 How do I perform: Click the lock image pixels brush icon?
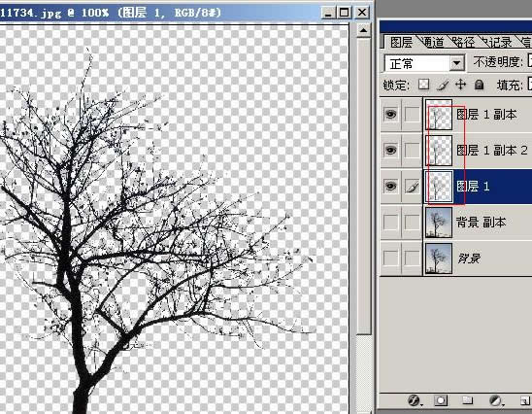click(442, 85)
